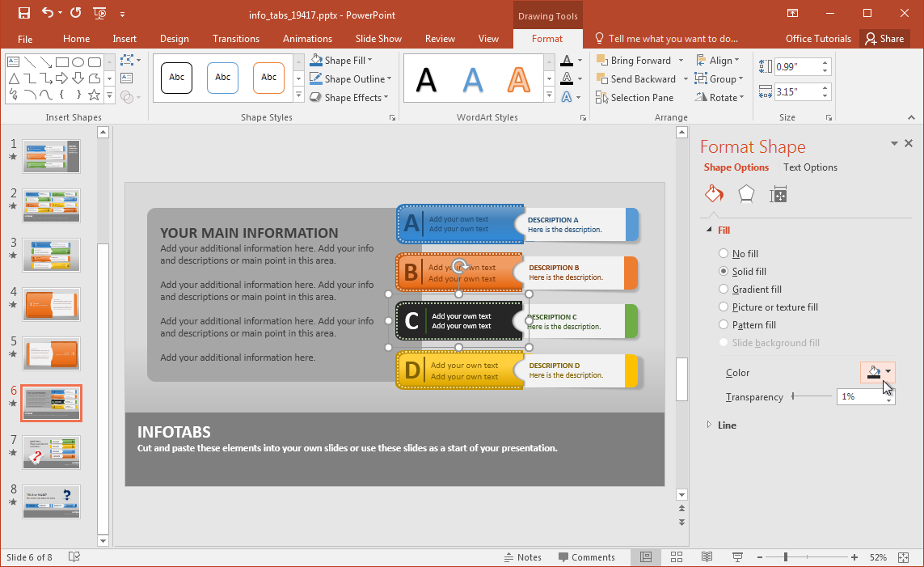Click the Slide Show view icon
This screenshot has height=567, width=924.
pyautogui.click(x=737, y=557)
